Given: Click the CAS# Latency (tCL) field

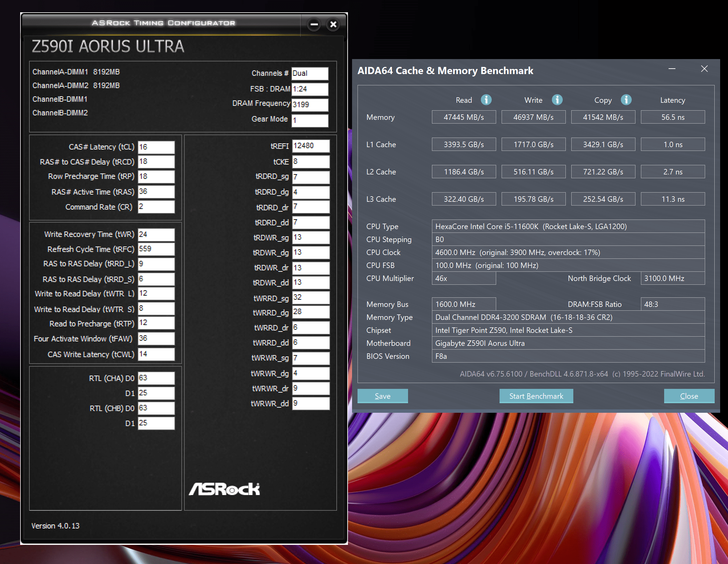Looking at the screenshot, I should (x=156, y=147).
